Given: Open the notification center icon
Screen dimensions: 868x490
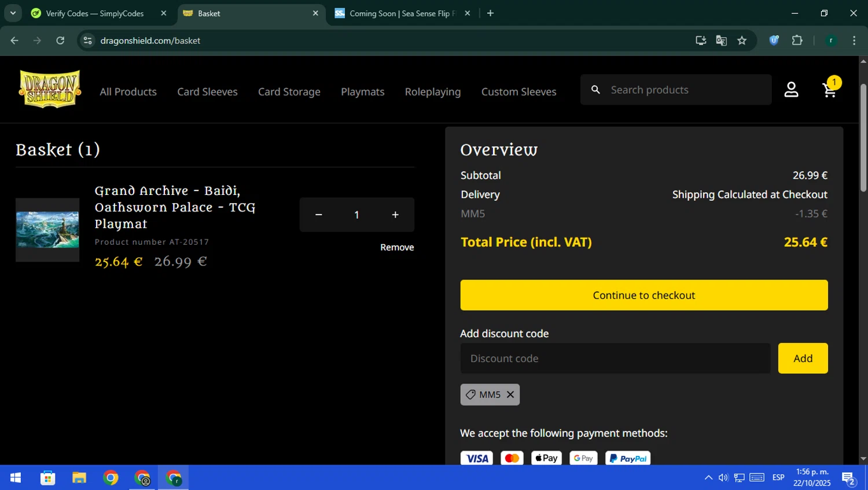Looking at the screenshot, I should coord(849,478).
